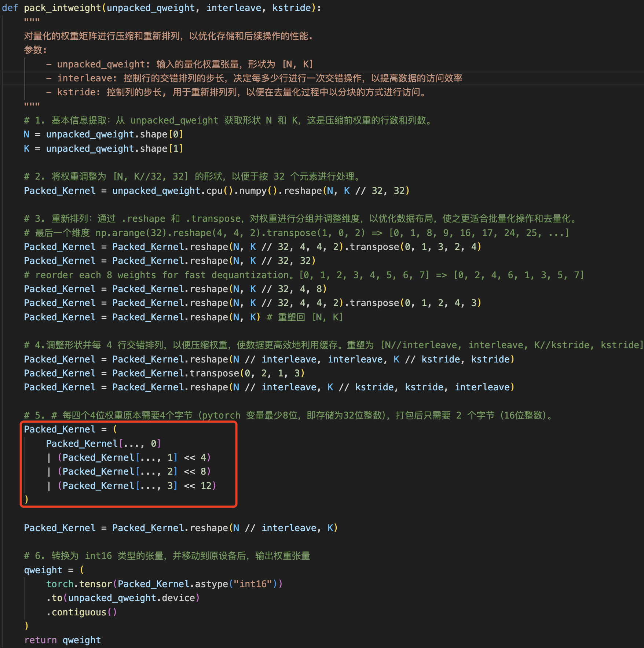Click the 'reorder each 8 weights' comment
Image resolution: width=644 pixels, height=648 pixels.
pyautogui.click(x=304, y=275)
